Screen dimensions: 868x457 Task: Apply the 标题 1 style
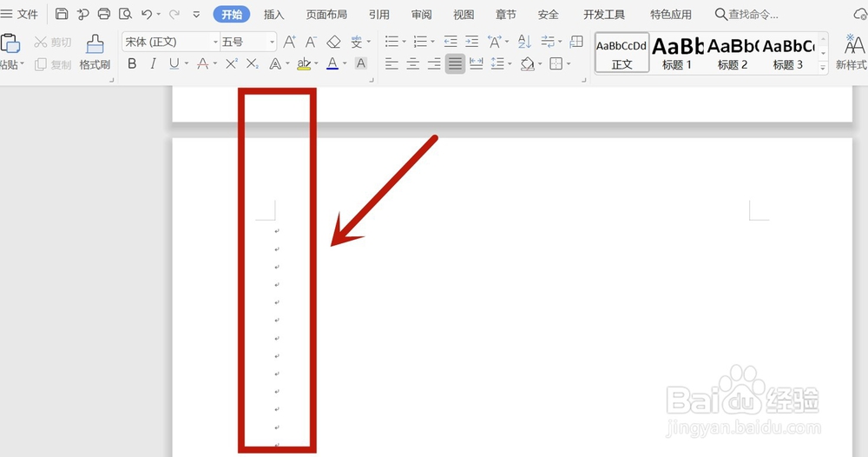pos(677,53)
